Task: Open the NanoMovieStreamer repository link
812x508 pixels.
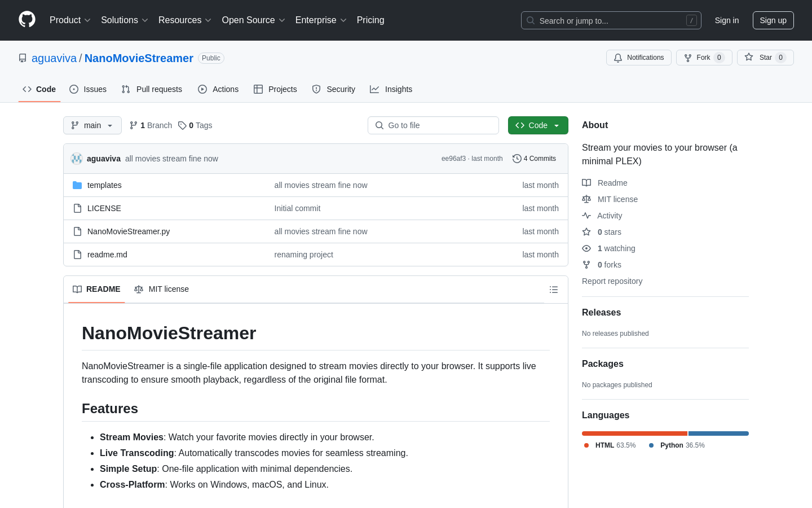Action: pyautogui.click(x=139, y=58)
